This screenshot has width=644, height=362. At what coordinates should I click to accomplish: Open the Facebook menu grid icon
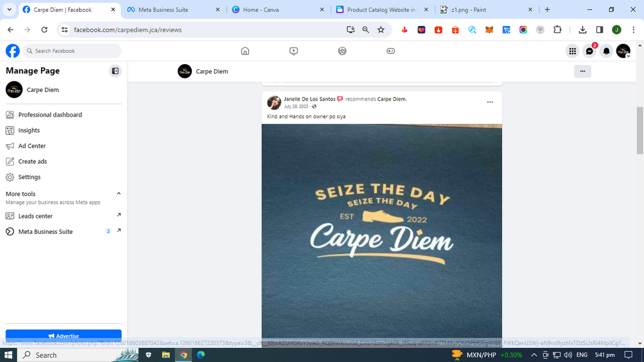[x=572, y=51]
